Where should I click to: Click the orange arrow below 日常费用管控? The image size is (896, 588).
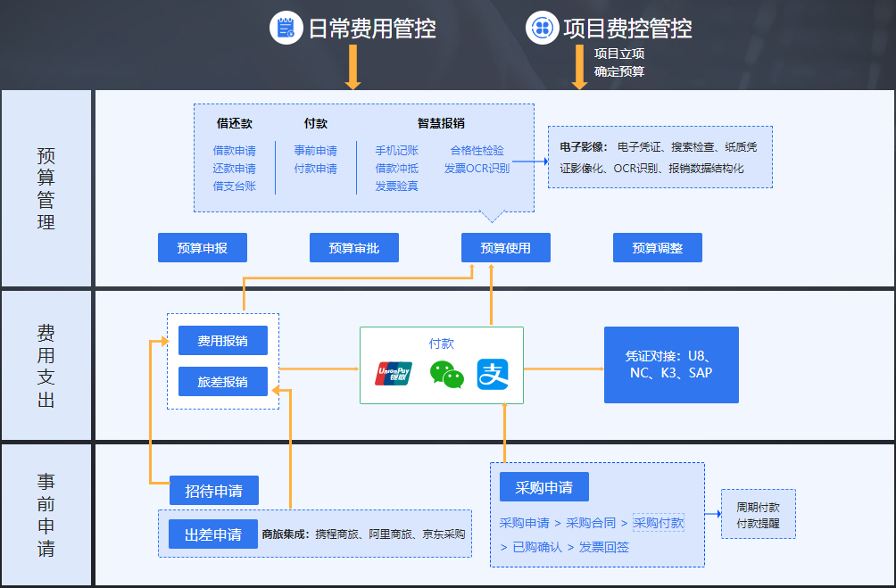353,76
